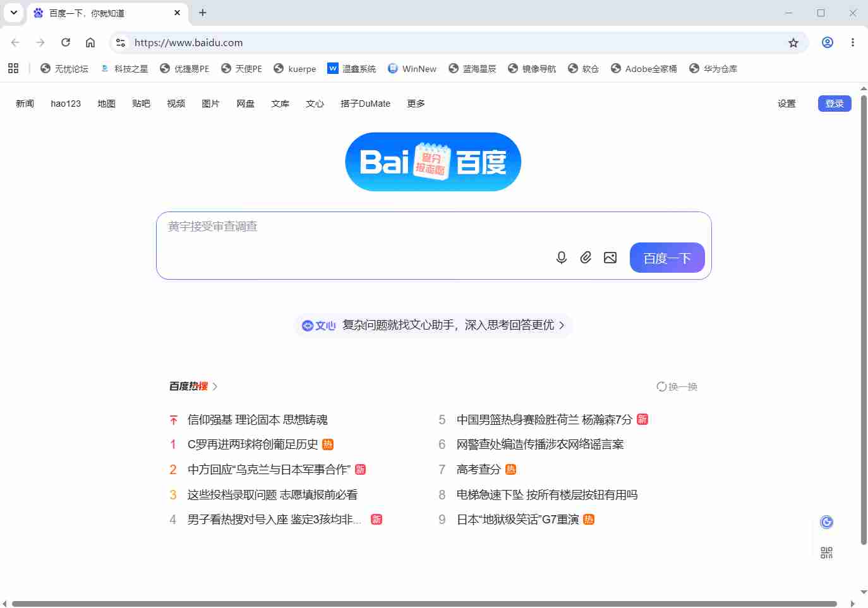Open the browser profile icon
The width and height of the screenshot is (868, 608).
click(x=828, y=42)
